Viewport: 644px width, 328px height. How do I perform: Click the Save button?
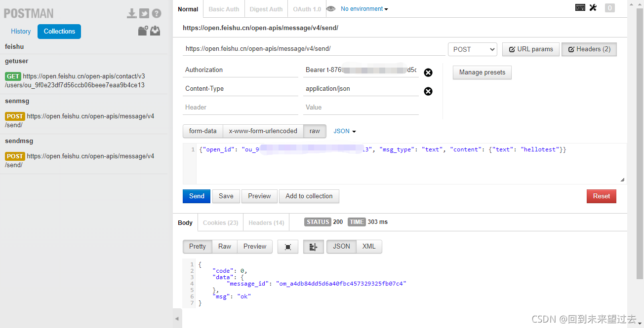[226, 196]
